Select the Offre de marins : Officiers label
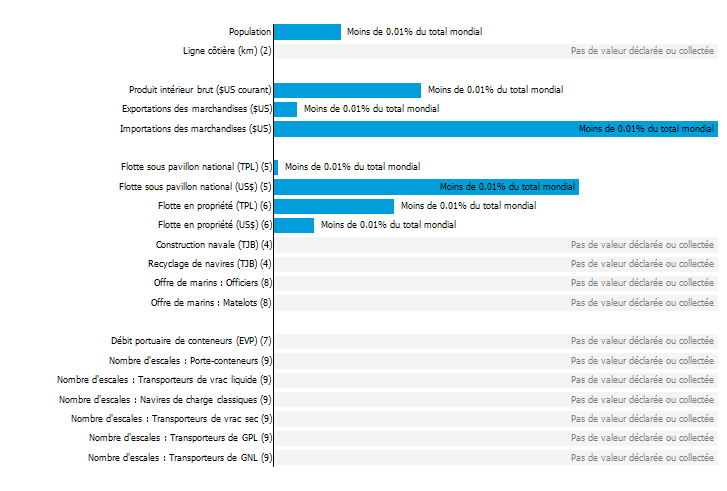The width and height of the screenshot is (727, 491). pyautogui.click(x=213, y=283)
